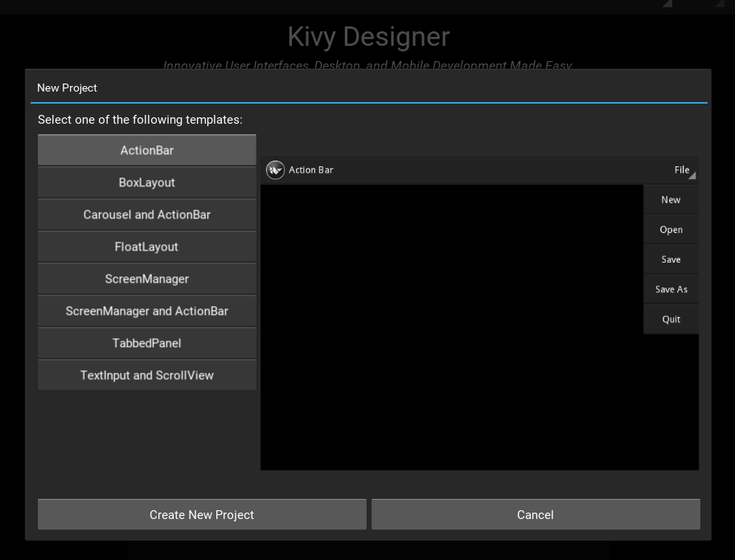Image resolution: width=735 pixels, height=560 pixels.
Task: Click the Create New Project button
Action: [x=202, y=514]
